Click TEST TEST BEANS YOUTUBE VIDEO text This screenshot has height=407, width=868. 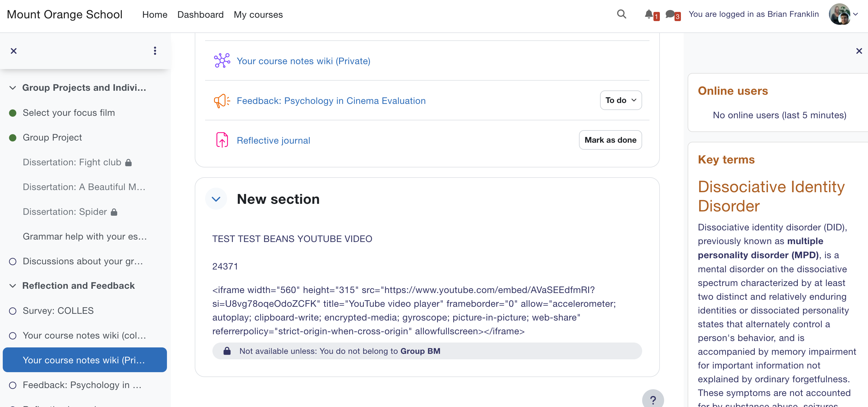coord(292,239)
